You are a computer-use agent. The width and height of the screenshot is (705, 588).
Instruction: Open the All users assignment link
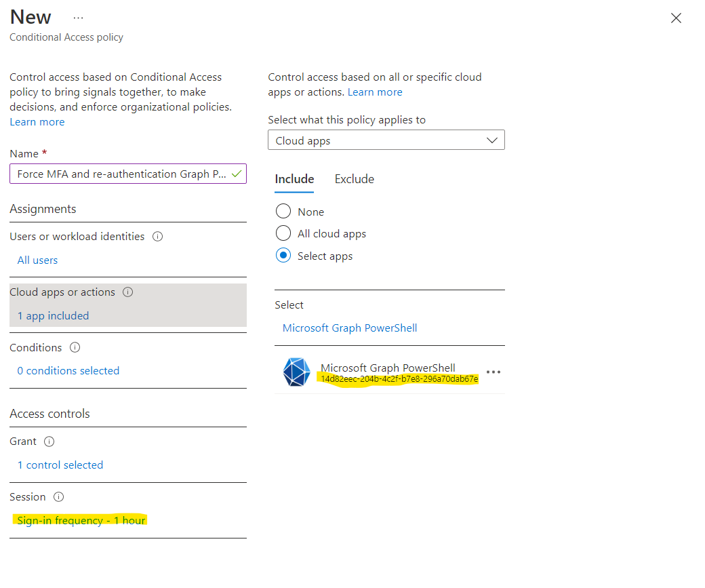(37, 260)
